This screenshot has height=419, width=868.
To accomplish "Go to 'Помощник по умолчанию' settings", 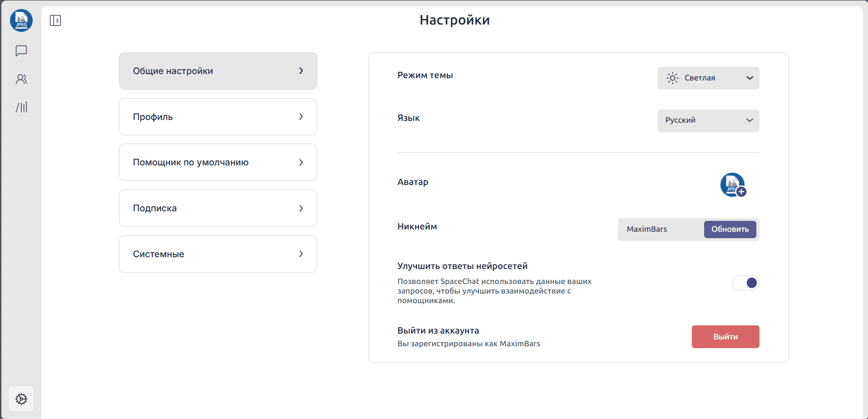I will pos(218,162).
